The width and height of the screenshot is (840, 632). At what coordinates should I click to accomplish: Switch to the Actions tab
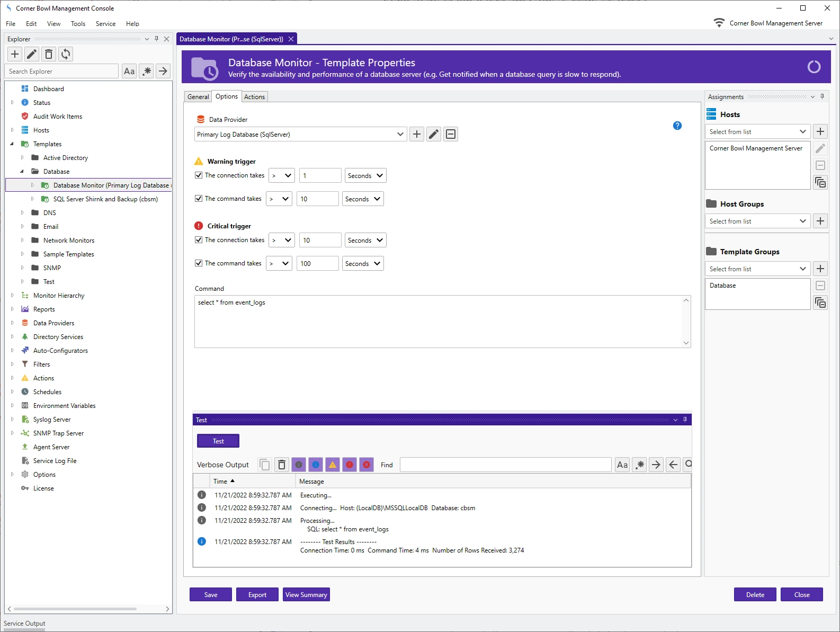point(254,97)
